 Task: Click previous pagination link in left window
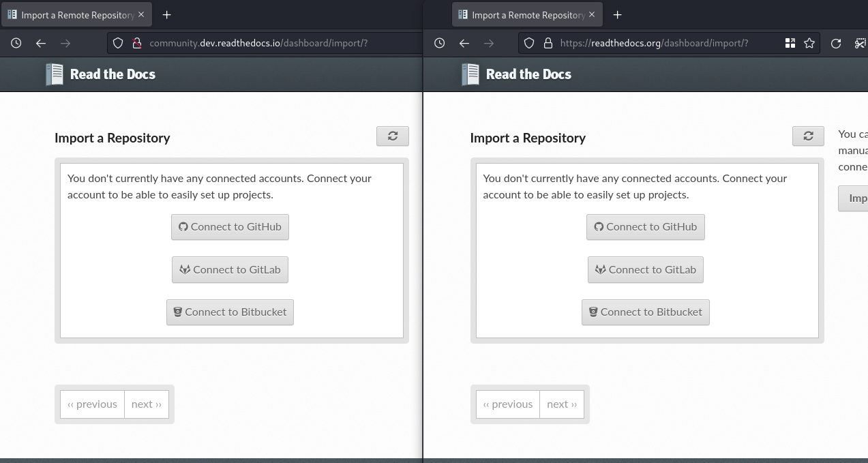tap(93, 404)
